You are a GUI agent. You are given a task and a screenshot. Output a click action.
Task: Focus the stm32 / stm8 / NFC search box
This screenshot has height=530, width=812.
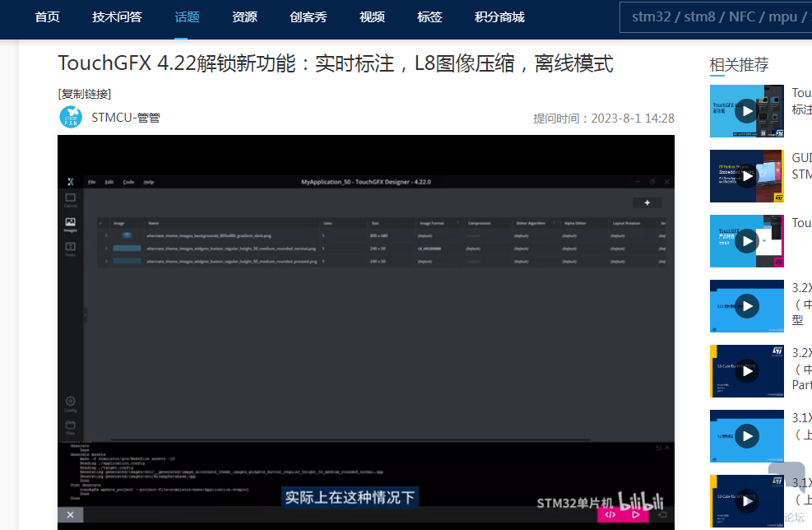point(717,17)
